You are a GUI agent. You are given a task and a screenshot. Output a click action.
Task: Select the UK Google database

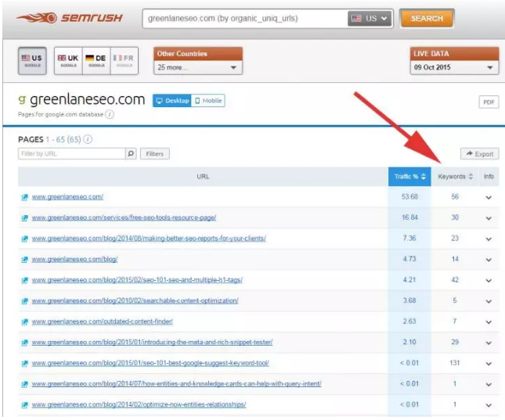[67, 60]
